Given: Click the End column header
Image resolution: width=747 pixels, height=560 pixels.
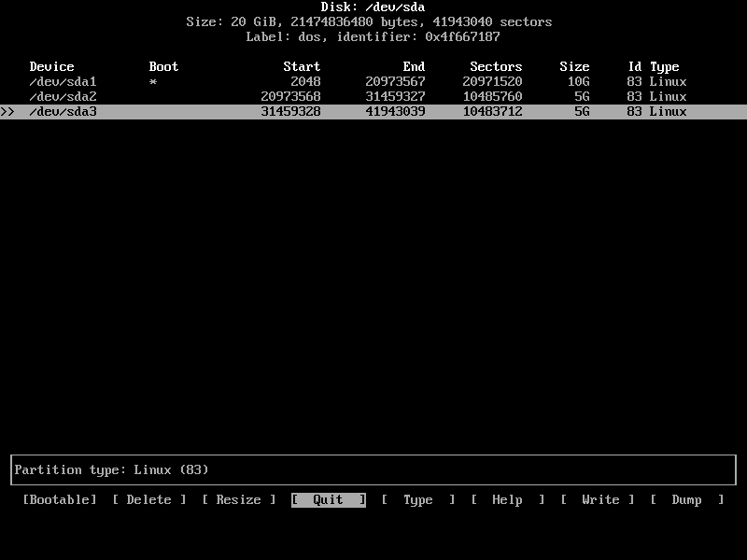Looking at the screenshot, I should [414, 66].
